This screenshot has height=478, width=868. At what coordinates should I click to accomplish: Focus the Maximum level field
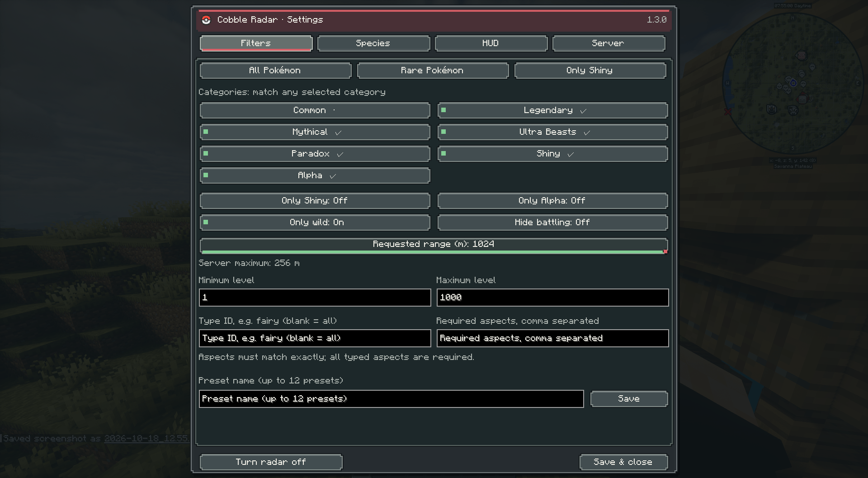(552, 298)
